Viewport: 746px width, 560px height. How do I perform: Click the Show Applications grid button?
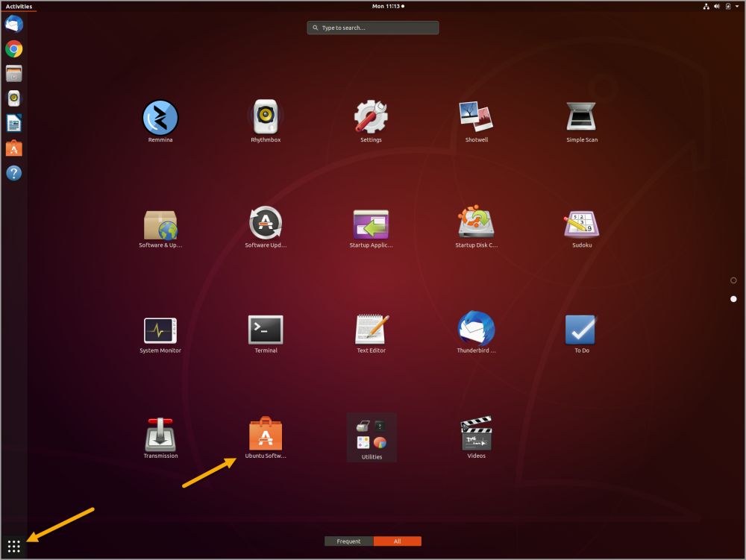pyautogui.click(x=13, y=547)
